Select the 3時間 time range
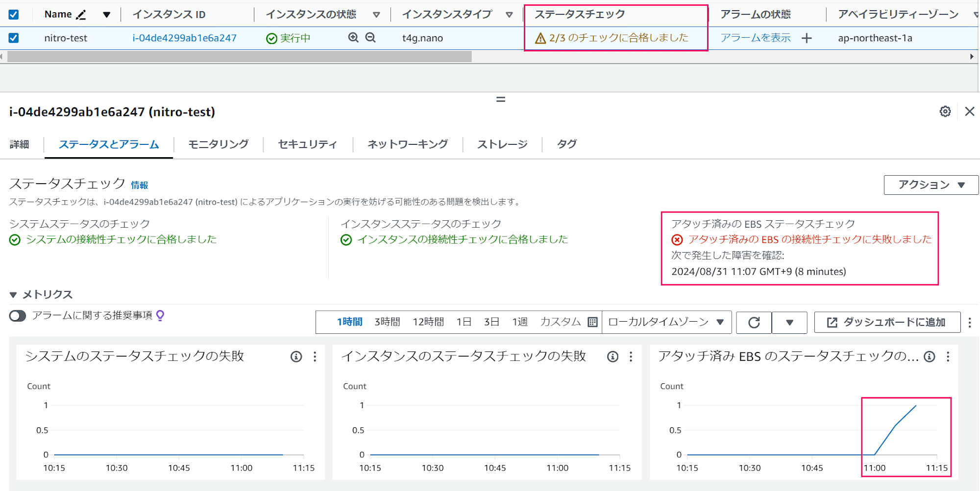Screen dimensions: 980x491 [x=387, y=322]
